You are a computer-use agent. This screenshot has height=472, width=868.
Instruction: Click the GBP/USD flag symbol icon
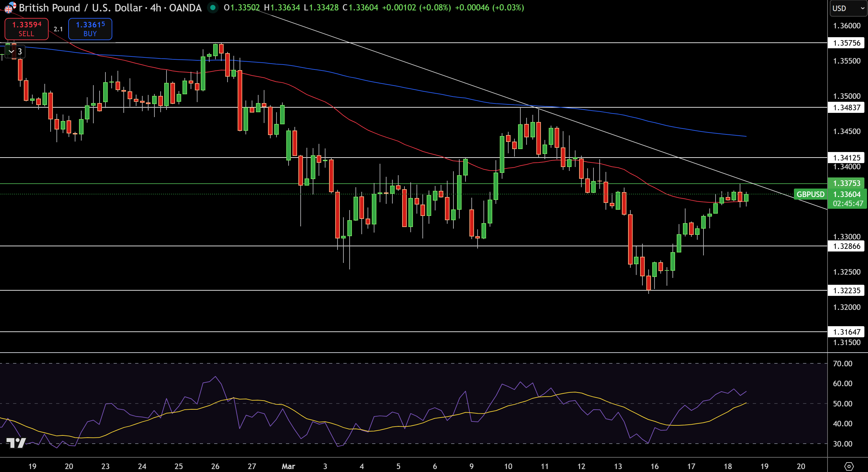[9, 7]
